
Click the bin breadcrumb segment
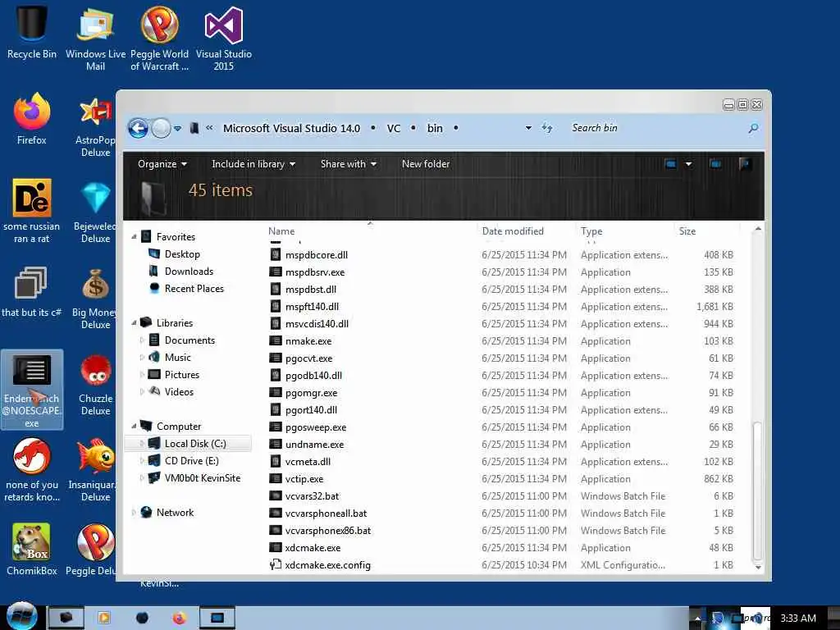pos(435,128)
